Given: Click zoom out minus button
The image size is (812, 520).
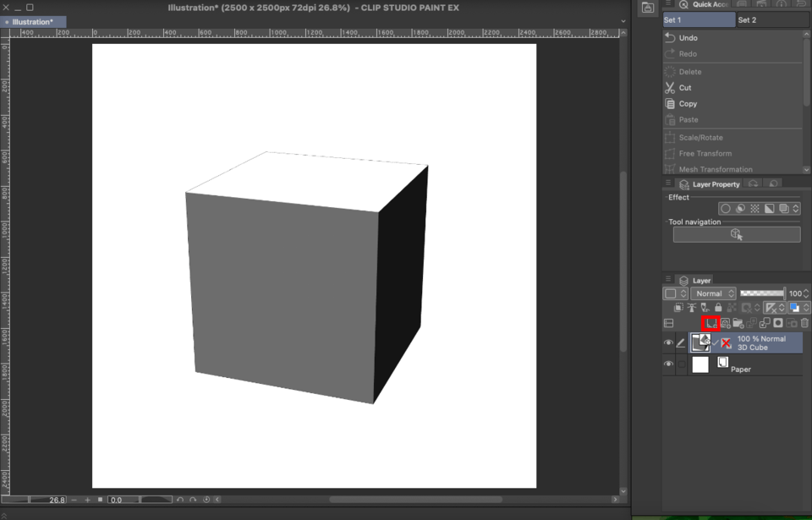Looking at the screenshot, I should 74,500.
